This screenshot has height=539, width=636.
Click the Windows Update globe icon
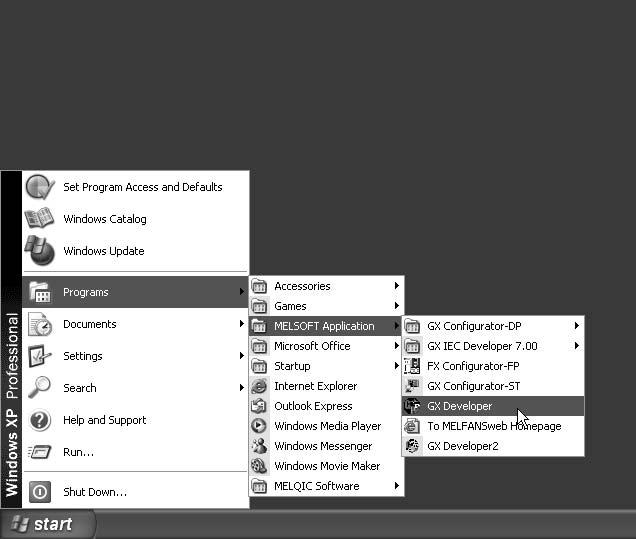point(39,250)
